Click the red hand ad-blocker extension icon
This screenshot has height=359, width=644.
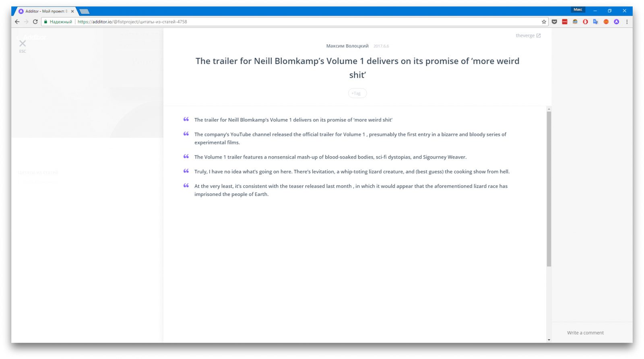[x=585, y=22]
